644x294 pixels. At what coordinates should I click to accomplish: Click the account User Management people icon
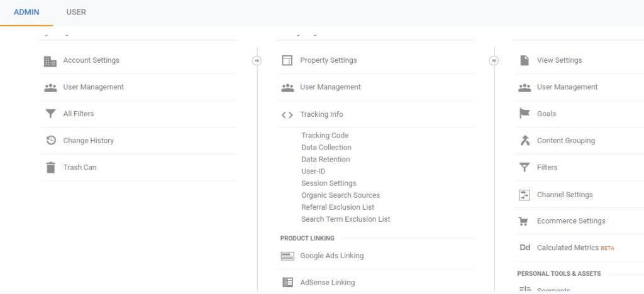pyautogui.click(x=50, y=87)
